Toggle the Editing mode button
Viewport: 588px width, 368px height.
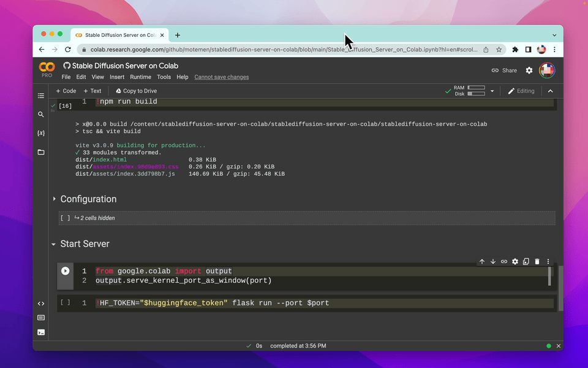click(521, 91)
